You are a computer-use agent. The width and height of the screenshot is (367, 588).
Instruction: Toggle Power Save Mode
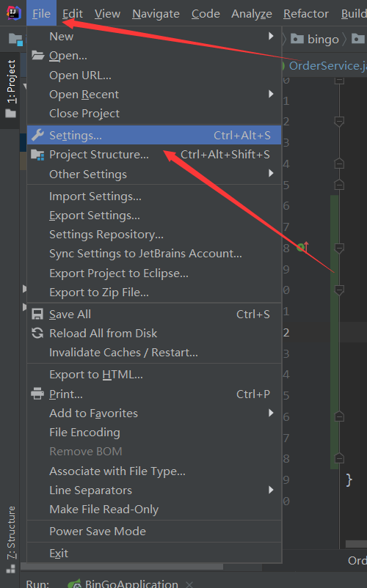click(x=154, y=531)
